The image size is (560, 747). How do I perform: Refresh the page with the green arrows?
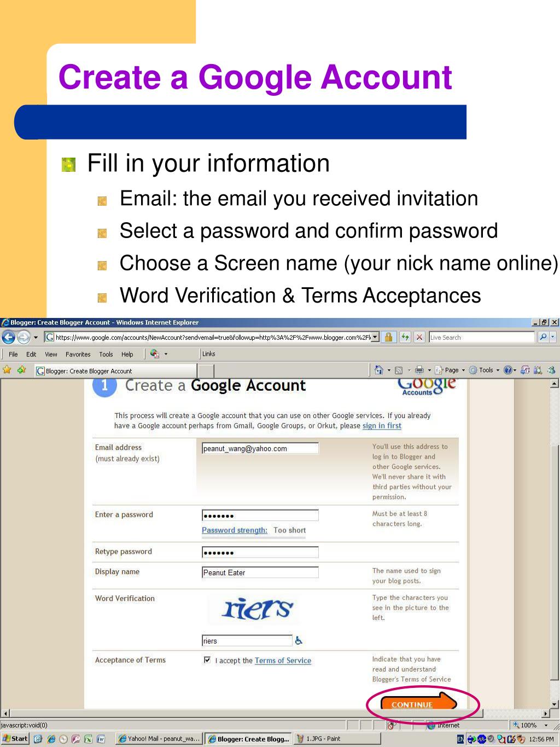point(405,338)
